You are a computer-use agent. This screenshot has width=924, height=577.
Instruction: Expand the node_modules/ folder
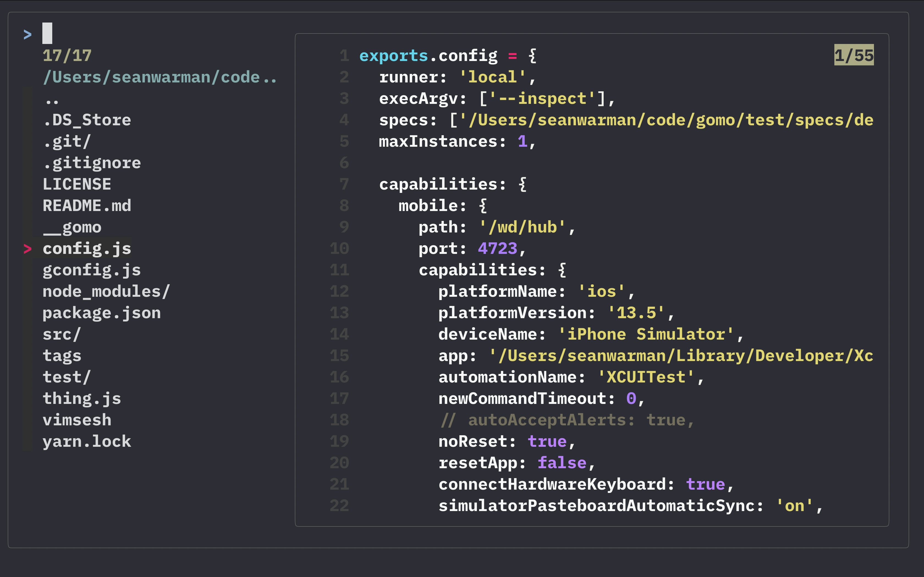[106, 292]
